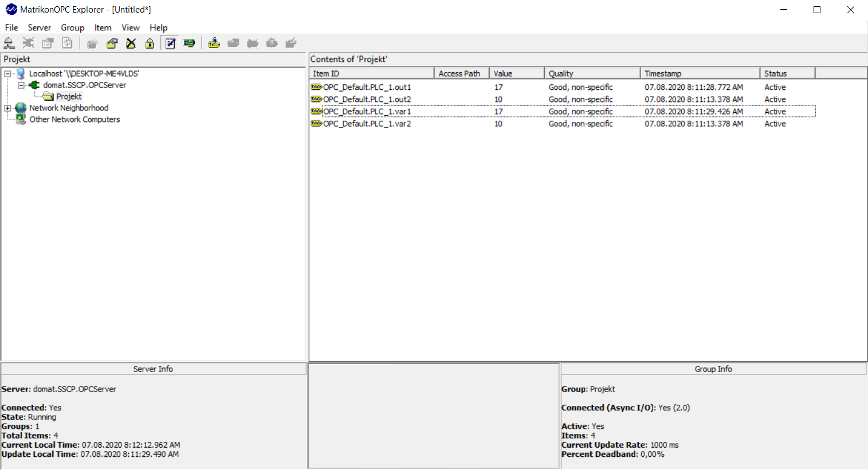Viewport: 868px width, 470px height.
Task: Click the connect to server toolbar icon
Action: click(x=9, y=43)
